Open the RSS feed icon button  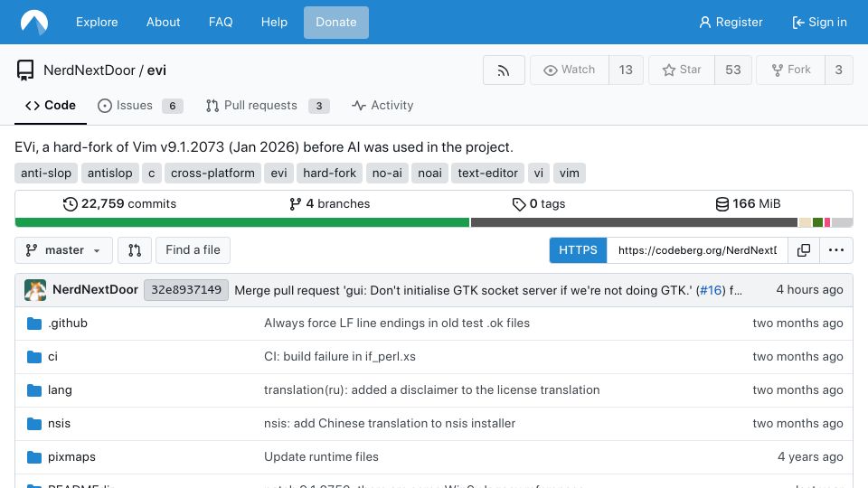click(x=504, y=70)
